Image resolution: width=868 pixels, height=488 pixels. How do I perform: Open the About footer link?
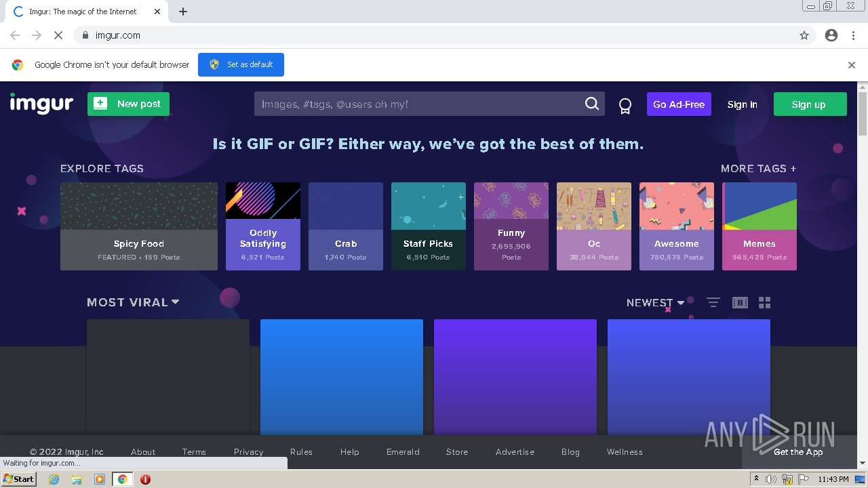pos(143,452)
